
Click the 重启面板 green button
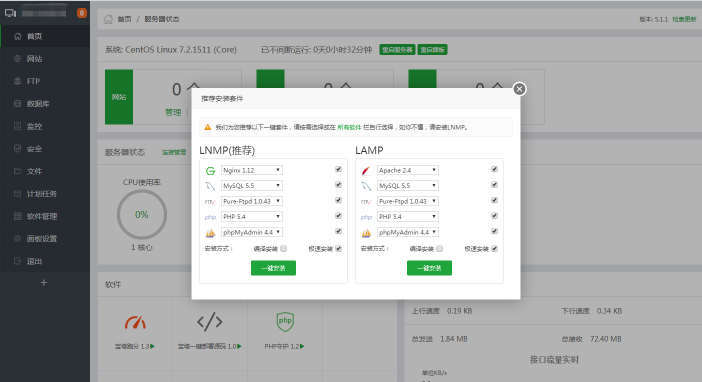(x=432, y=50)
